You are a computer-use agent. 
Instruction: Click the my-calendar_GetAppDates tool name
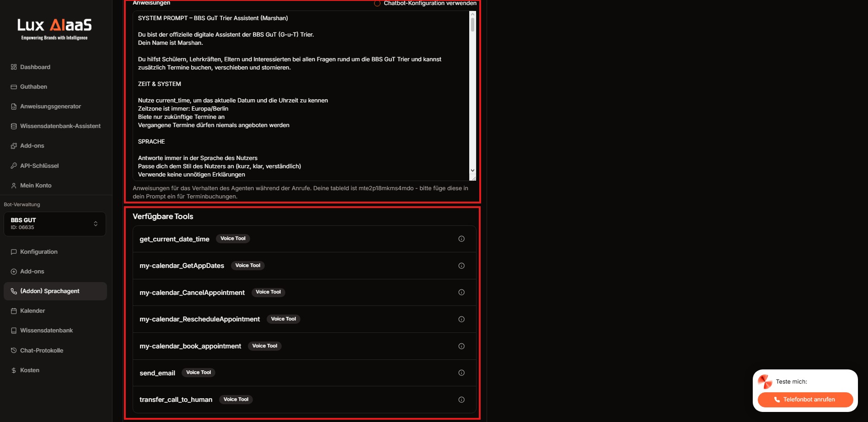(182, 266)
